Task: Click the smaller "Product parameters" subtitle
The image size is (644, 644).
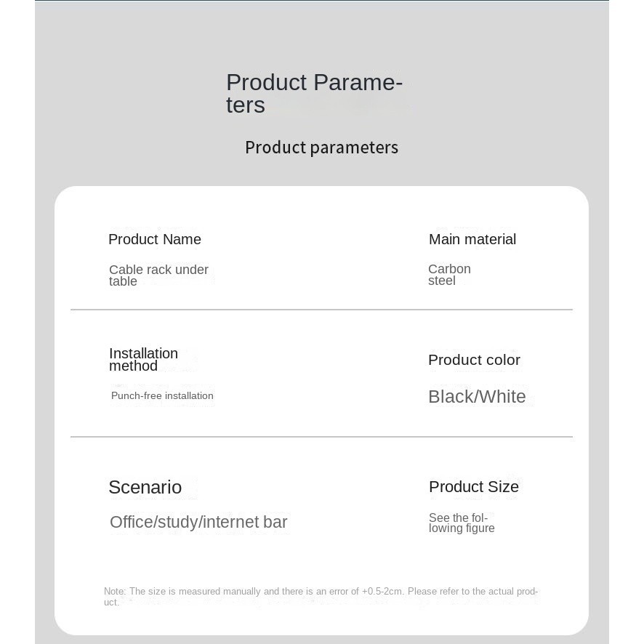Action: click(321, 148)
